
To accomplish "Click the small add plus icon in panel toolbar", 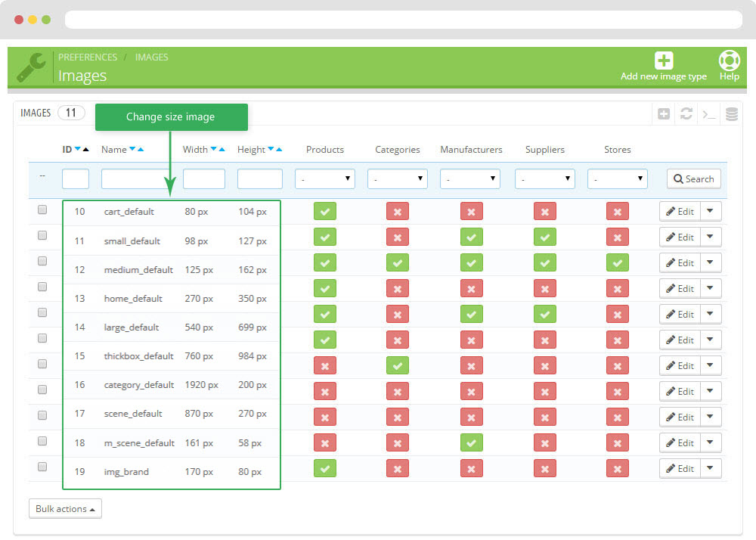I will coord(664,114).
